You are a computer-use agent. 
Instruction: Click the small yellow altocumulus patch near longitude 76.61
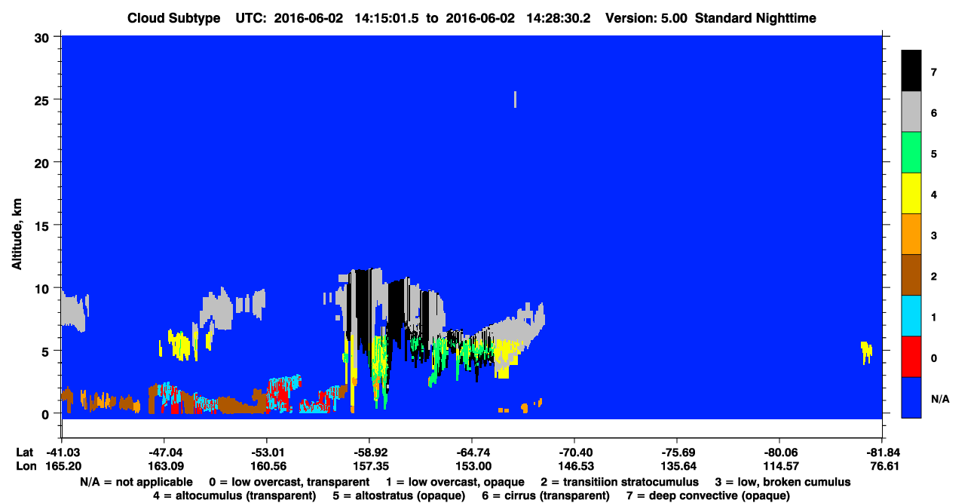click(x=867, y=351)
